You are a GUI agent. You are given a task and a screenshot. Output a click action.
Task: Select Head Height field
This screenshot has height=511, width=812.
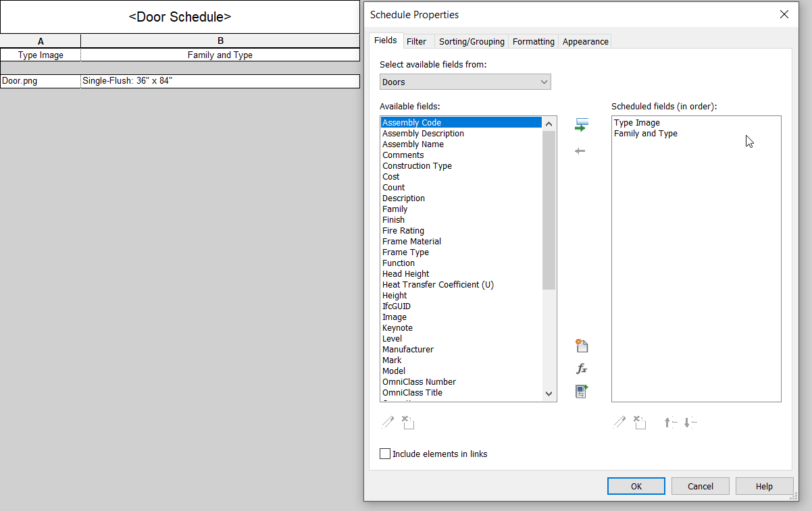pyautogui.click(x=461, y=274)
